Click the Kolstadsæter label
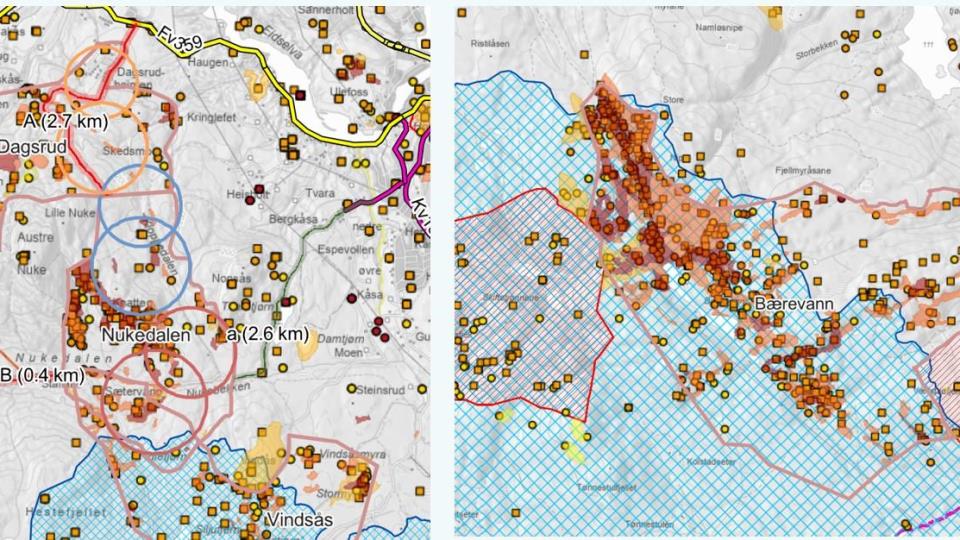 (x=712, y=461)
